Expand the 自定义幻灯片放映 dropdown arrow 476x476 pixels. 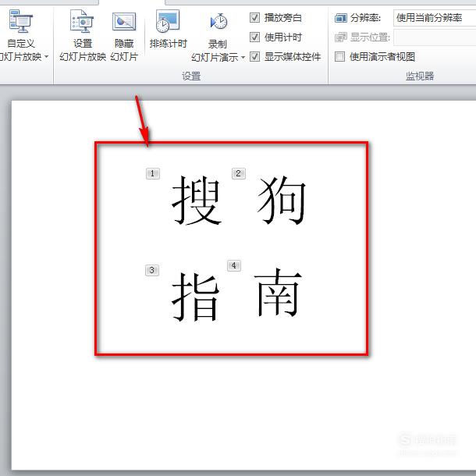[x=47, y=56]
